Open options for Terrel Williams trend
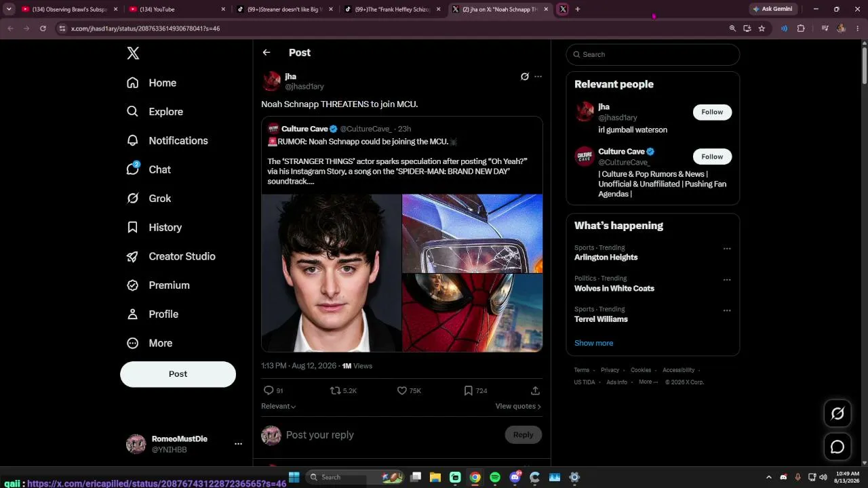The height and width of the screenshot is (488, 868). [x=727, y=310]
